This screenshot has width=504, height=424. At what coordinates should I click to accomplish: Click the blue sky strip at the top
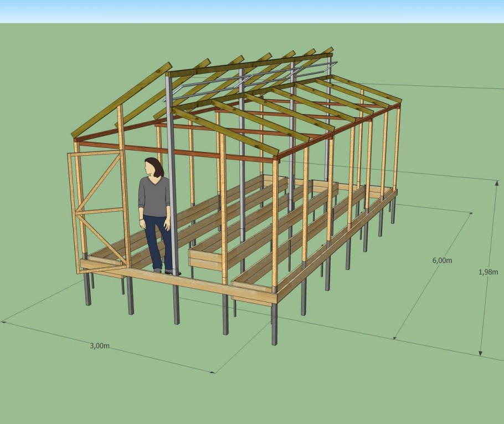tap(252, 11)
